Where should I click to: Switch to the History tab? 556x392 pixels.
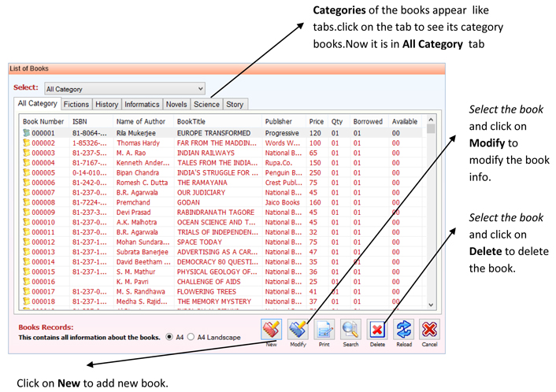point(107,104)
